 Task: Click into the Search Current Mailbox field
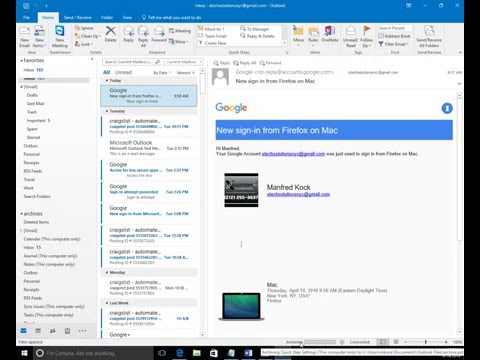(x=132, y=62)
